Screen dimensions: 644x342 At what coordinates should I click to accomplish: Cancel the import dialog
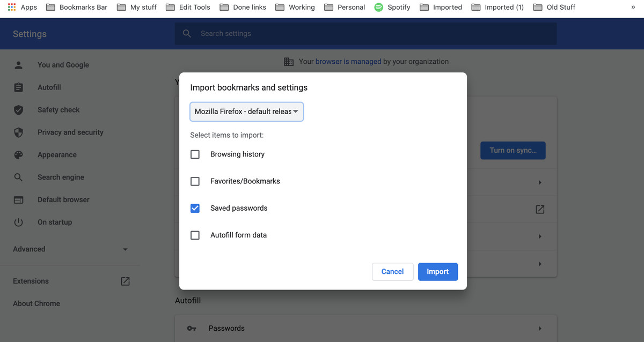pos(392,272)
